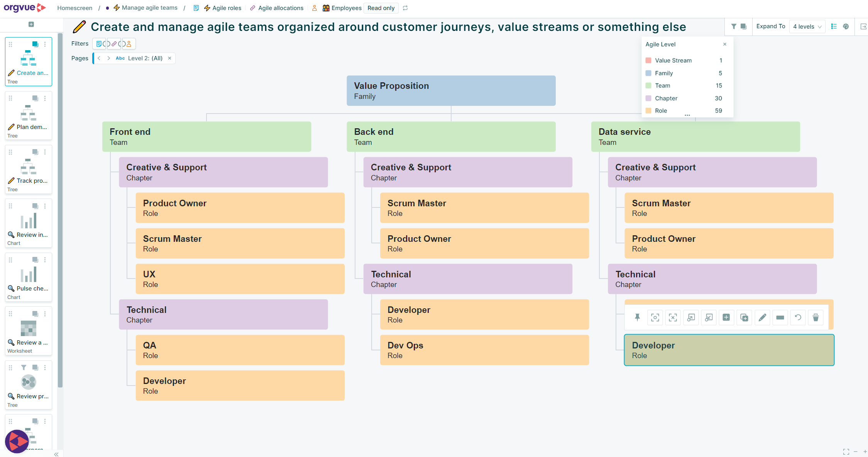868x457 pixels.
Task: Add a child node with the plus icon
Action: (726, 317)
